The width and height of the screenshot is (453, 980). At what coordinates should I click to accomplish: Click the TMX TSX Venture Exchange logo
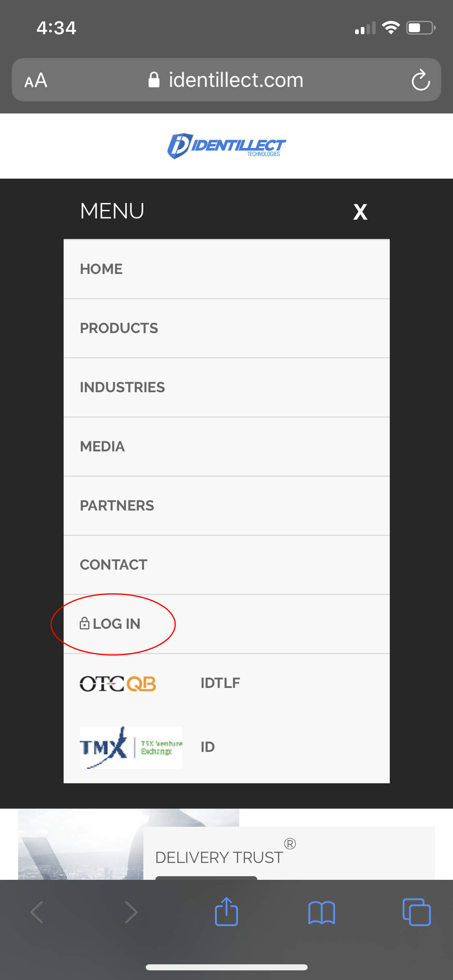(131, 747)
